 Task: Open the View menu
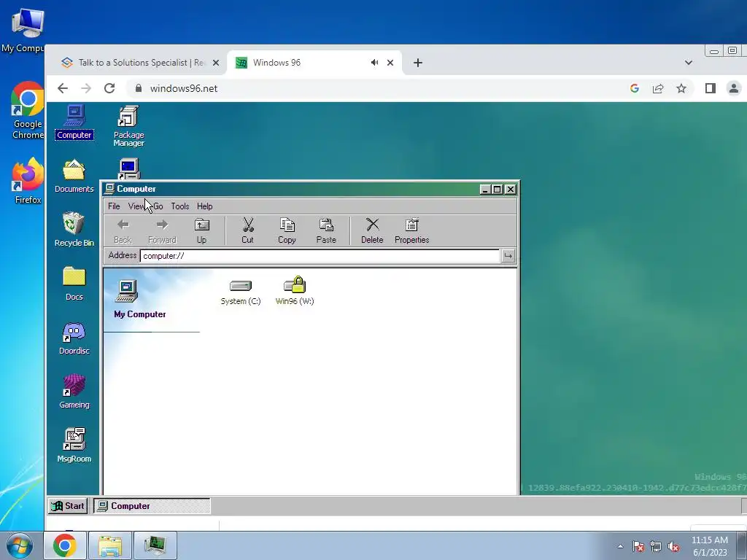[136, 206]
